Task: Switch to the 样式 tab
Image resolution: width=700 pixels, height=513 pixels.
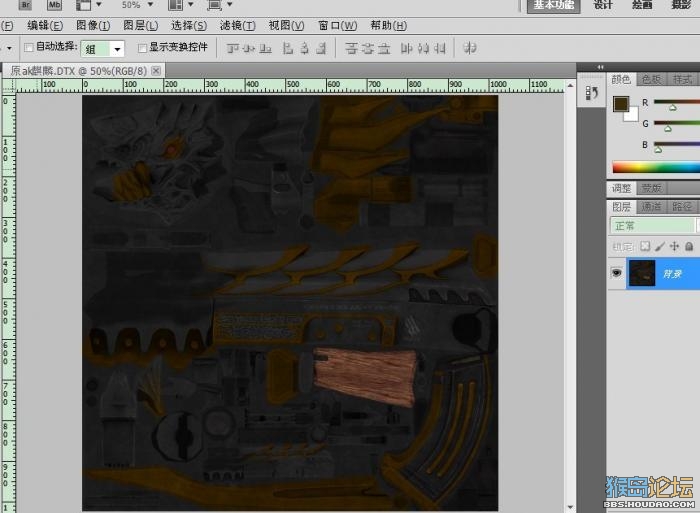Action: tap(682, 79)
